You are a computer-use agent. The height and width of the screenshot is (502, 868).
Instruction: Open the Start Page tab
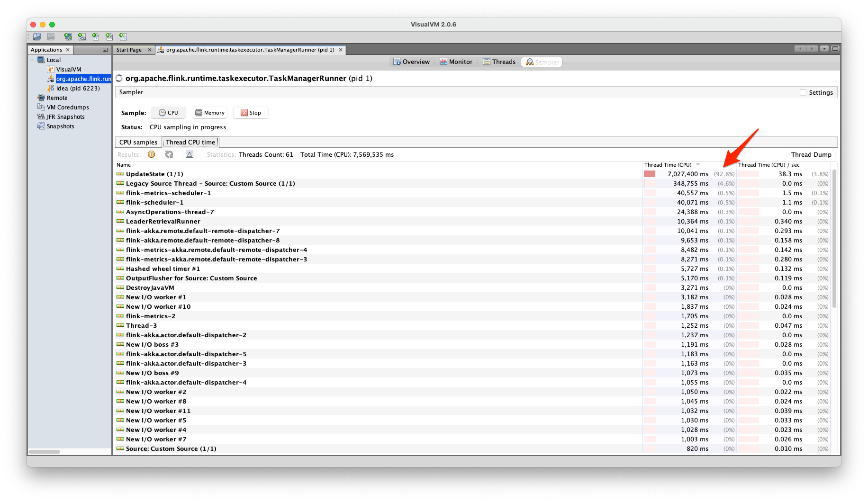130,49
